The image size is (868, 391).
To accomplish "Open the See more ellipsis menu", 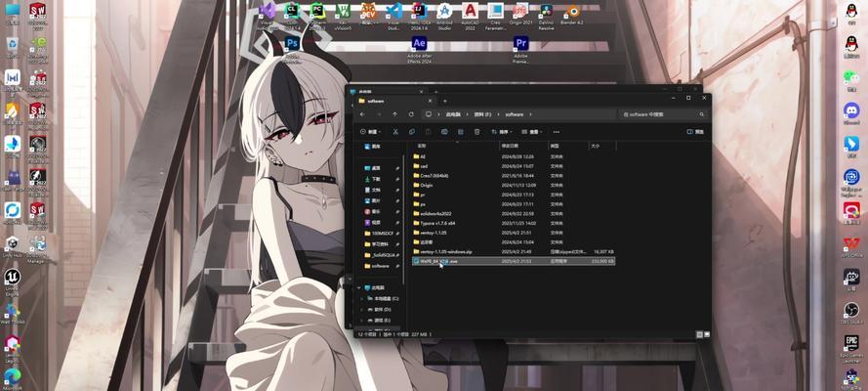I will (x=556, y=132).
